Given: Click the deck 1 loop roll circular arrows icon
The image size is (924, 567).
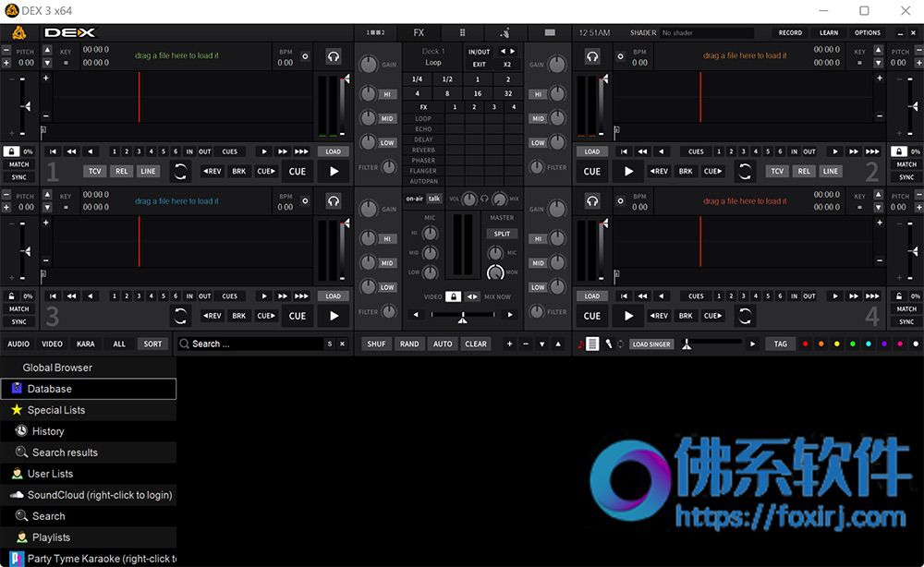Looking at the screenshot, I should [x=180, y=172].
